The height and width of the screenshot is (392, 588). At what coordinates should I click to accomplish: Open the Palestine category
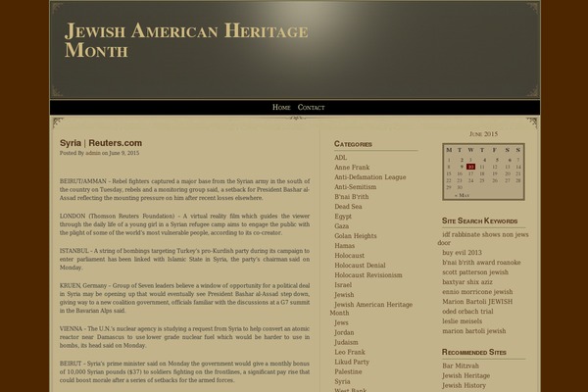348,371
